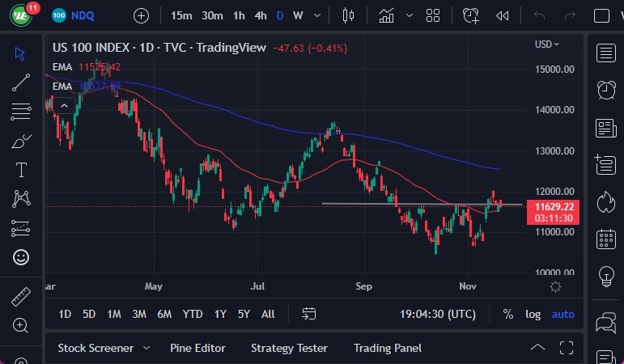The image size is (624, 364).
Task: Click the bar replay rewind icon
Action: (503, 15)
